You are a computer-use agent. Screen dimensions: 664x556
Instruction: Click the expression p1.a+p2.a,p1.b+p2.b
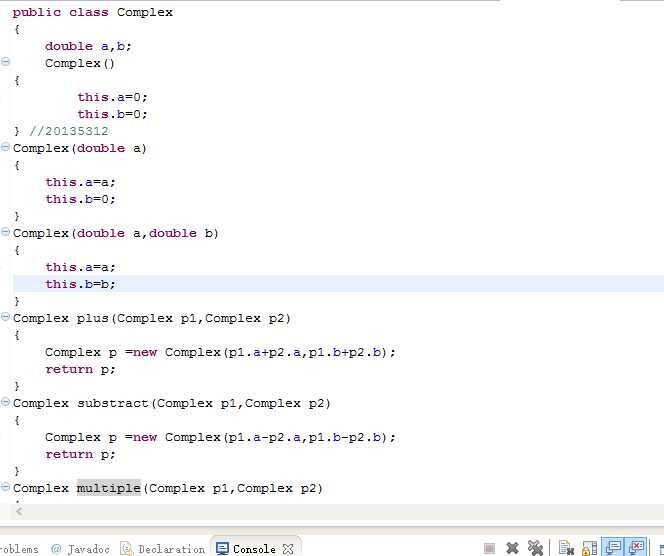[x=305, y=352]
